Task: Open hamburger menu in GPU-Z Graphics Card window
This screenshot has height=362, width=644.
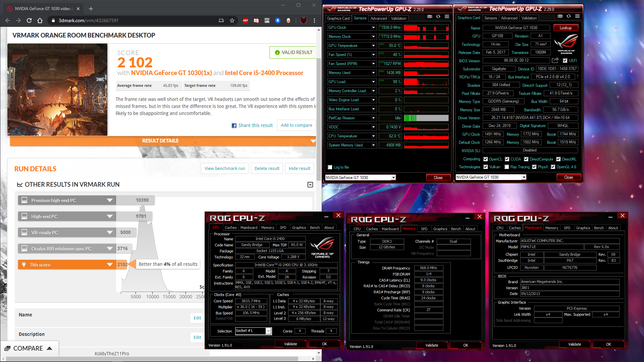Action: point(577,16)
